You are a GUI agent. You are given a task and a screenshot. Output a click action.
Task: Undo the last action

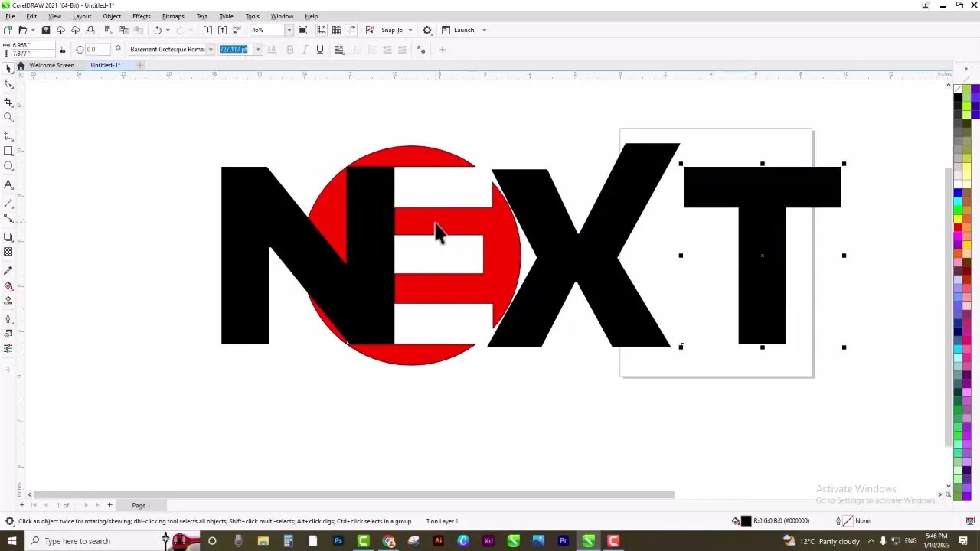[x=158, y=30]
